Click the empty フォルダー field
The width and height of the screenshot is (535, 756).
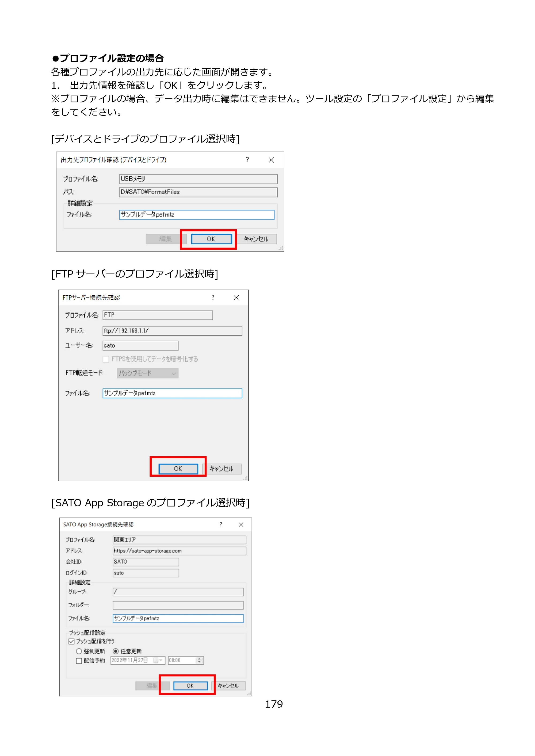point(178,605)
